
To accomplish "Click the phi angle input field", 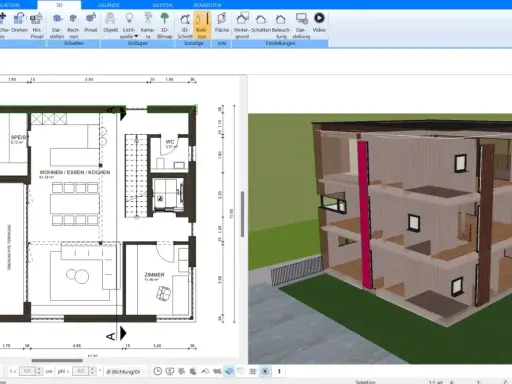I will (x=80, y=371).
